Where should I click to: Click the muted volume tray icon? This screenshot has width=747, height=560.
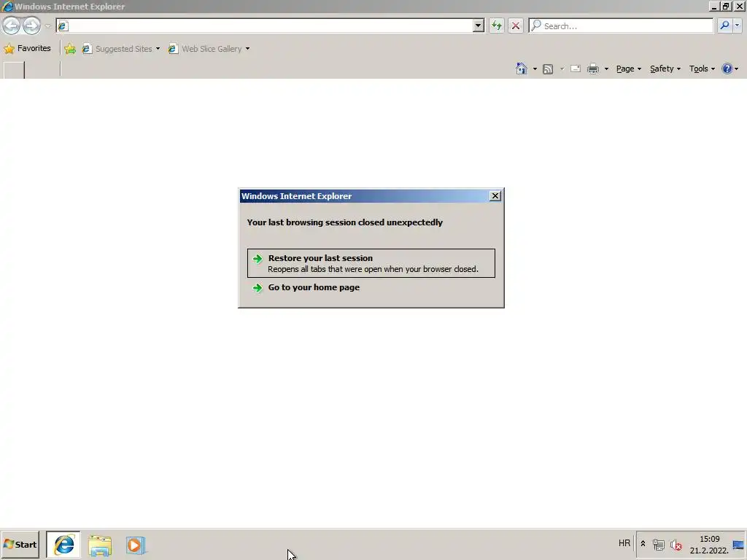[676, 544]
